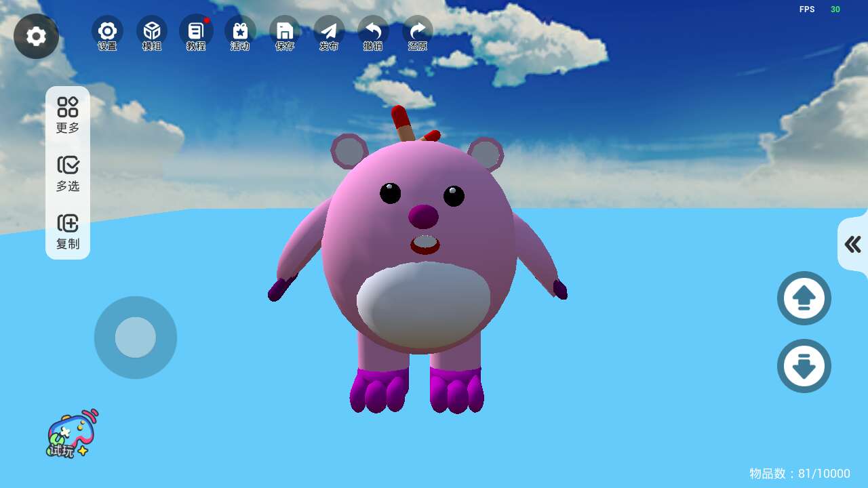Expand the right side panel chevron
868x488 pixels.
[x=853, y=244]
